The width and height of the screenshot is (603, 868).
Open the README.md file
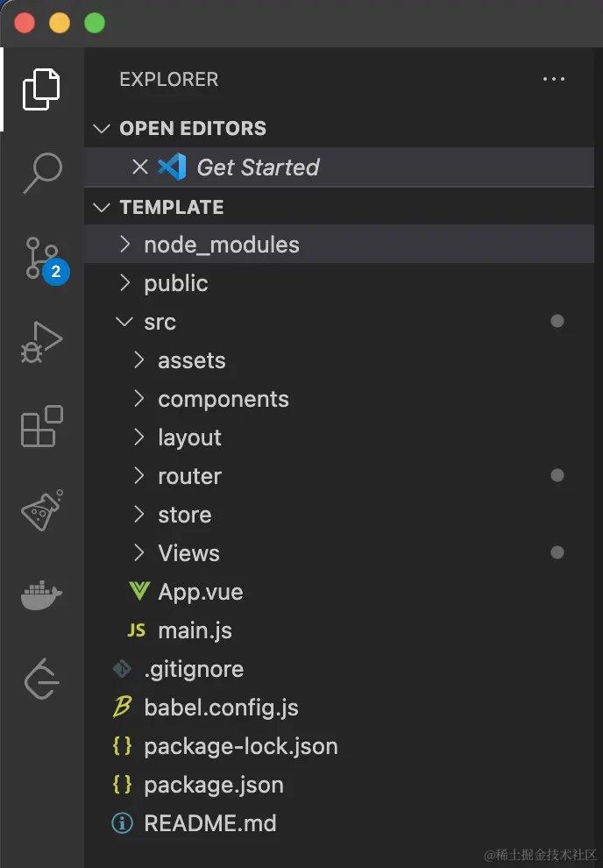[x=209, y=823]
